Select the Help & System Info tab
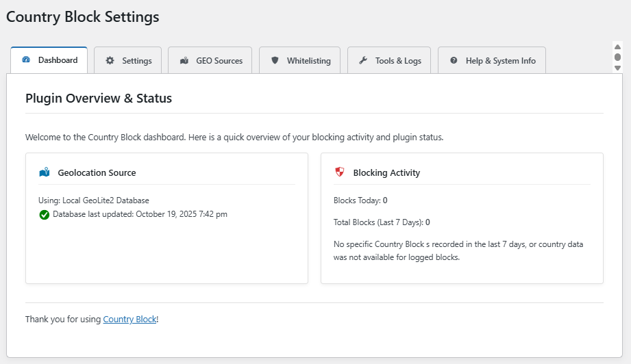Viewport: 631px width, 364px height. coord(492,61)
